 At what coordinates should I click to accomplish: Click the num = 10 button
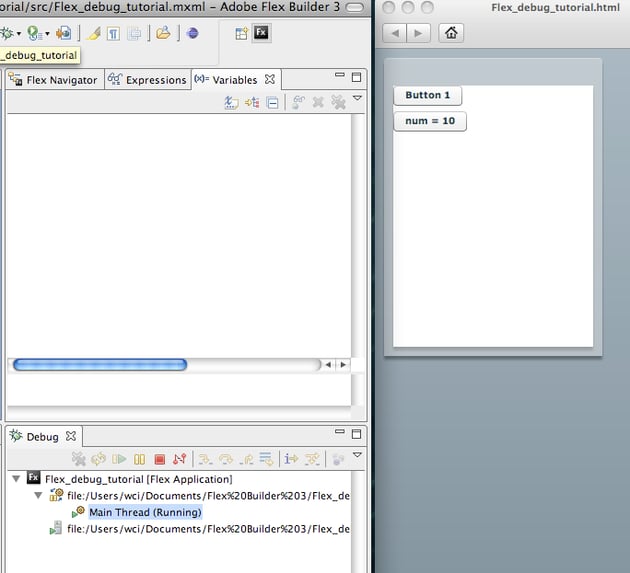[430, 121]
